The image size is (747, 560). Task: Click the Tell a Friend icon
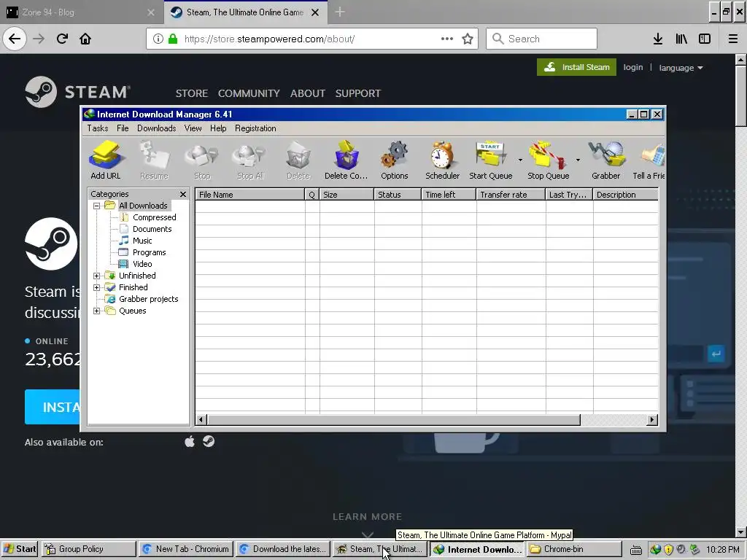[649, 160]
